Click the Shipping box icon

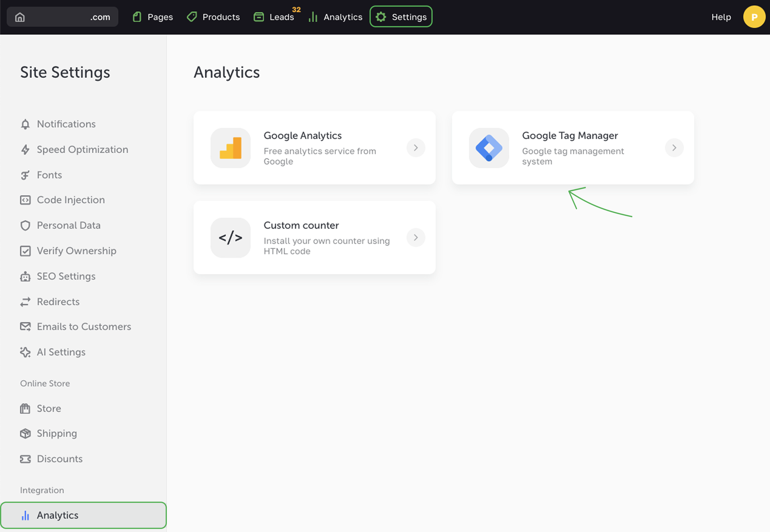pos(25,433)
